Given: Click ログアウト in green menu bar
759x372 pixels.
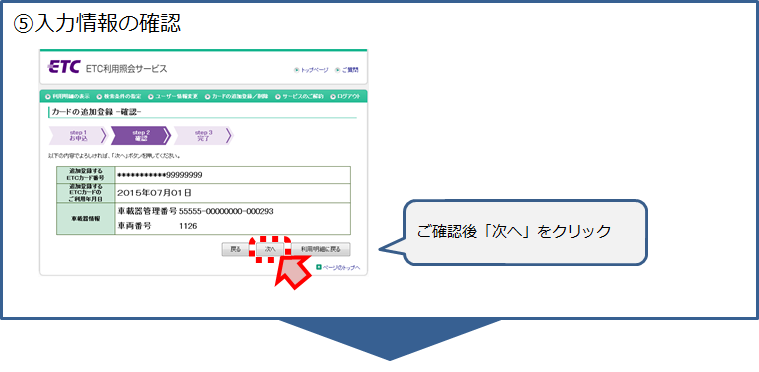Looking at the screenshot, I should pyautogui.click(x=349, y=96).
